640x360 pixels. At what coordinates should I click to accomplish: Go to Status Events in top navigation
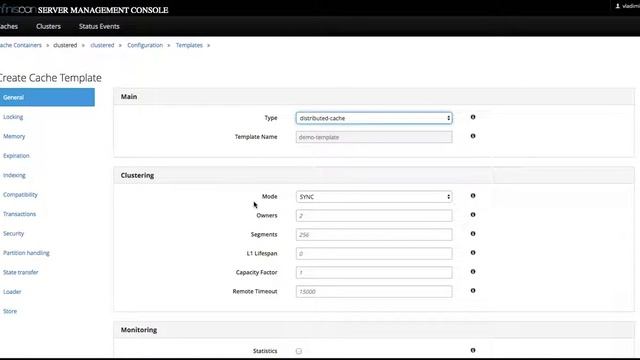pos(99,26)
